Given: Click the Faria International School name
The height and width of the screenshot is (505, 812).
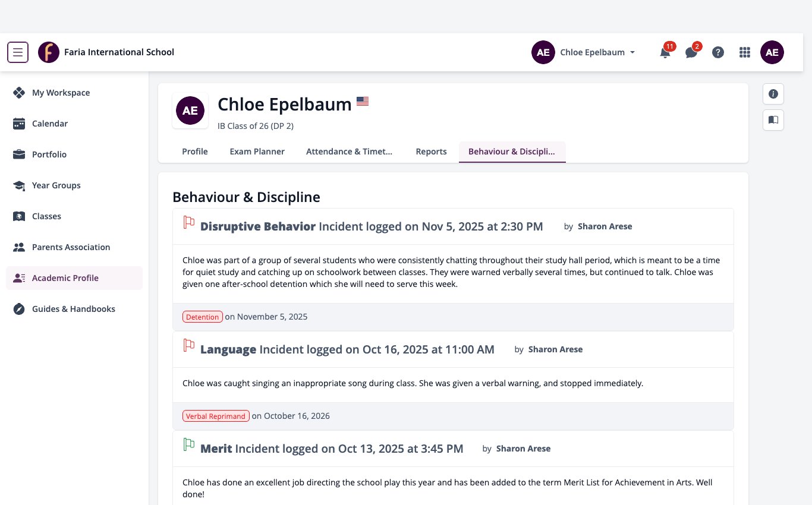Looking at the screenshot, I should click(x=119, y=52).
